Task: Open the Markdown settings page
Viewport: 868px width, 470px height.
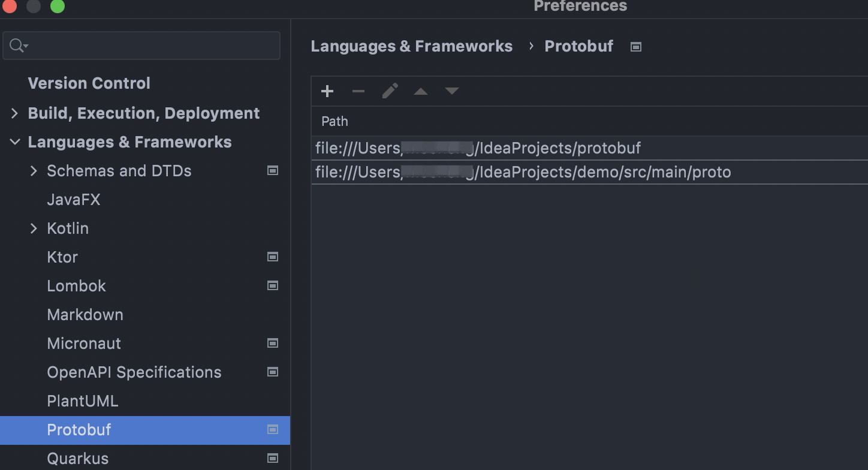Action: [85, 314]
